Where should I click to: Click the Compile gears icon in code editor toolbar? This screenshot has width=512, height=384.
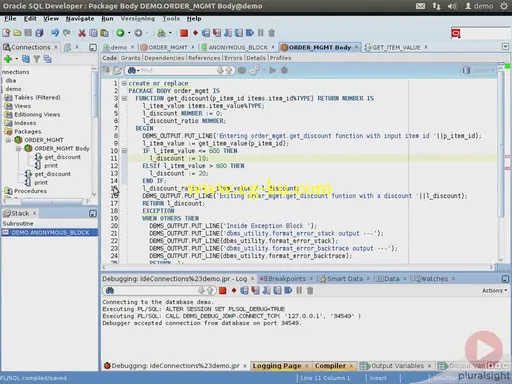pyautogui.click(x=254, y=70)
